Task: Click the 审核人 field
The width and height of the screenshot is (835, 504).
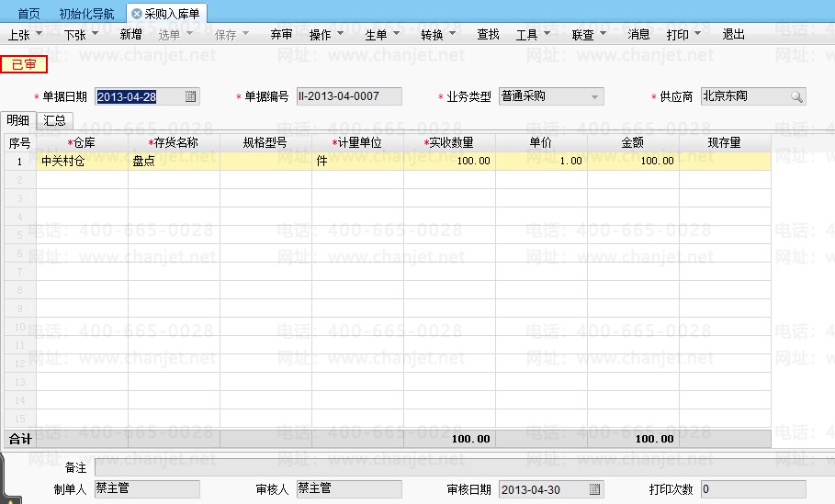Action: 349,488
